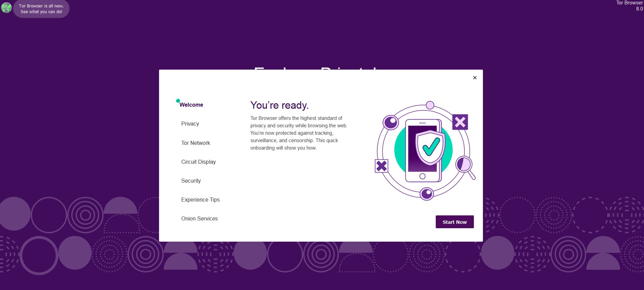644x290 pixels.
Task: Click the Start Now button
Action: 455,222
